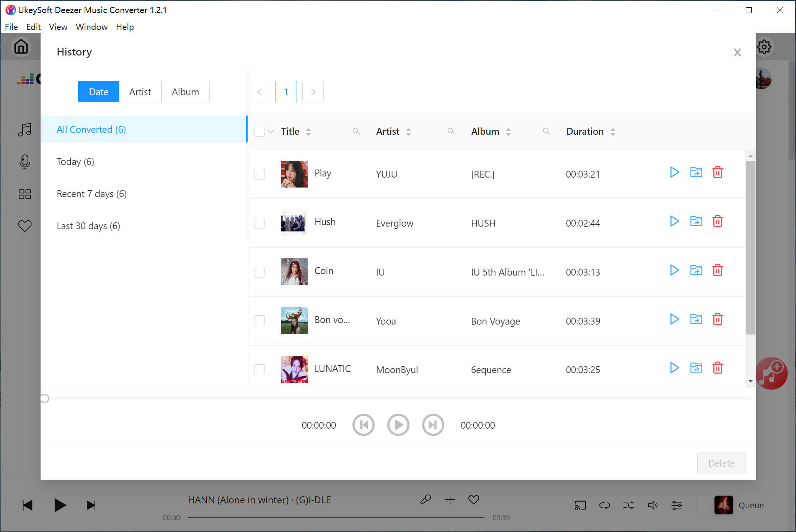
Task: Click the skip-forward playback control button
Action: point(433,425)
